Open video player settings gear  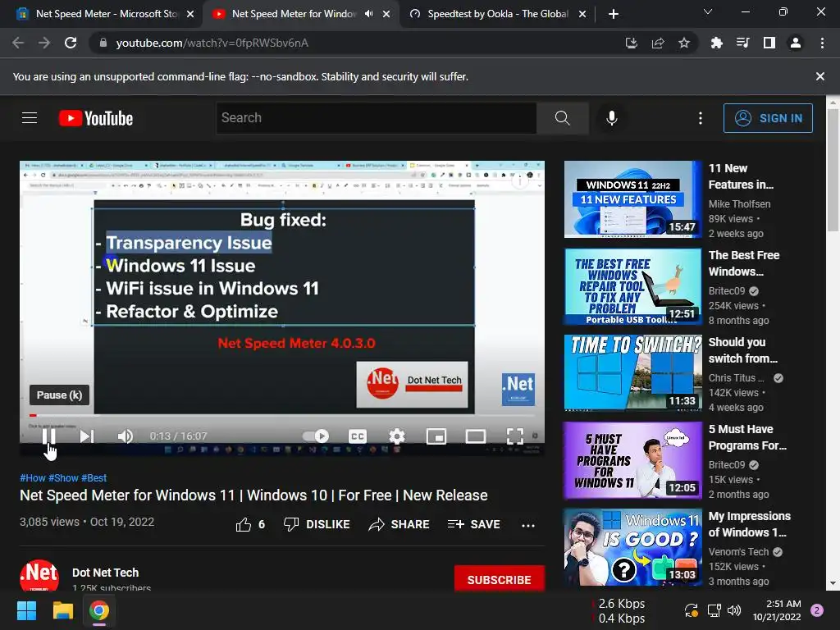(x=396, y=436)
